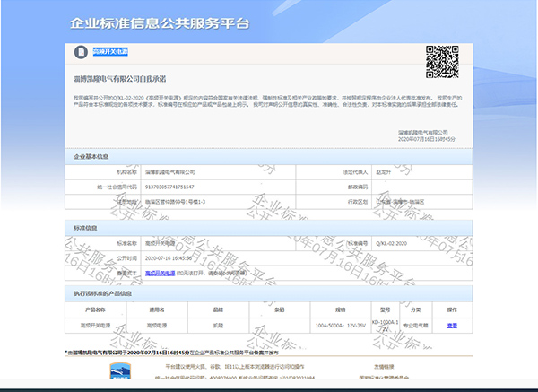Click 执行该标准的产品信息 section header
538x392 pixels.
tap(102, 293)
